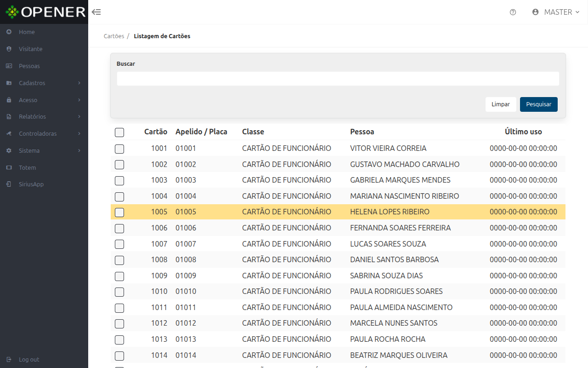Open the MASTER user dropdown
Viewport: 588px width, 368px height.
[x=556, y=12]
